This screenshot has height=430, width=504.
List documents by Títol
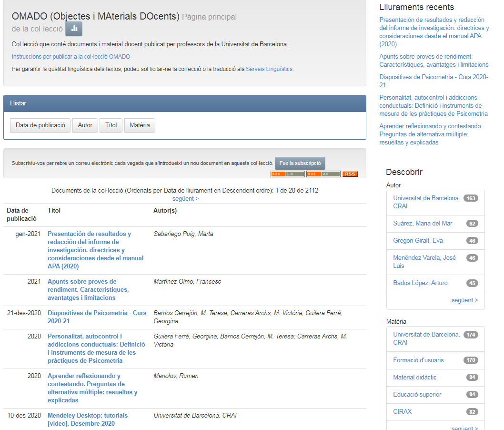[111, 125]
